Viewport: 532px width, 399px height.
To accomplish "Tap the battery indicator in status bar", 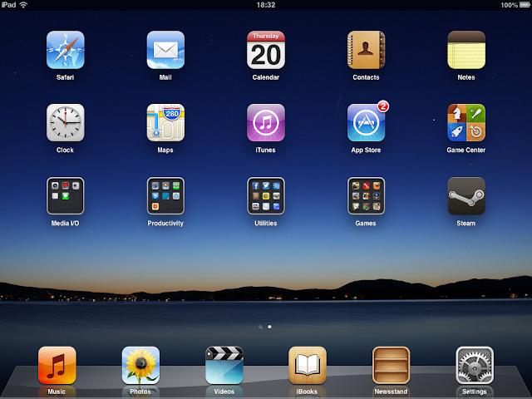I will pyautogui.click(x=525, y=5).
